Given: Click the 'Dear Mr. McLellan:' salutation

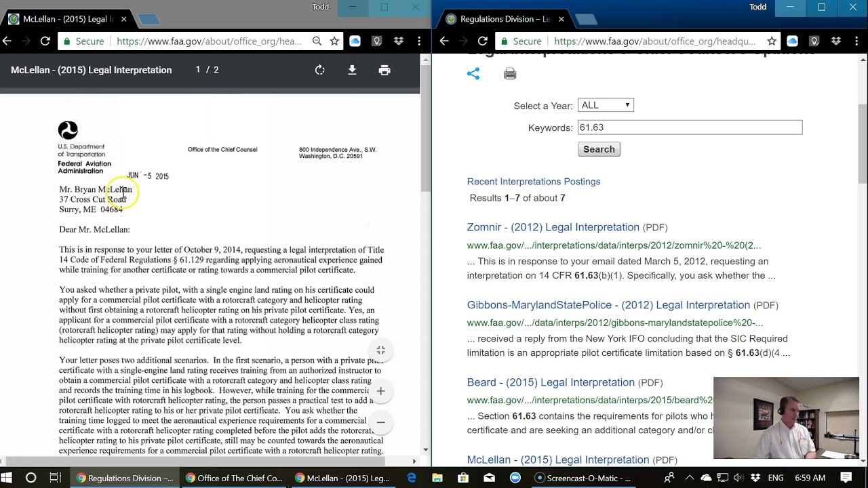Looking at the screenshot, I should [94, 230].
